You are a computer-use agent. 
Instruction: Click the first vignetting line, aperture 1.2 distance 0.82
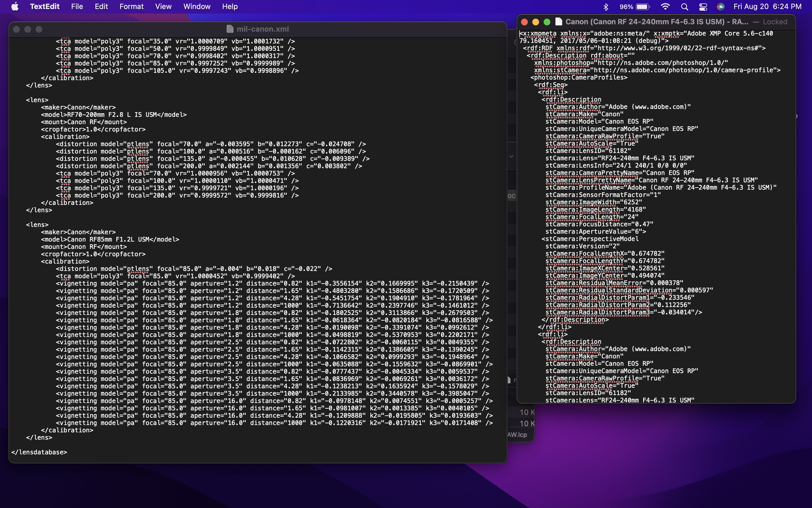(272, 283)
